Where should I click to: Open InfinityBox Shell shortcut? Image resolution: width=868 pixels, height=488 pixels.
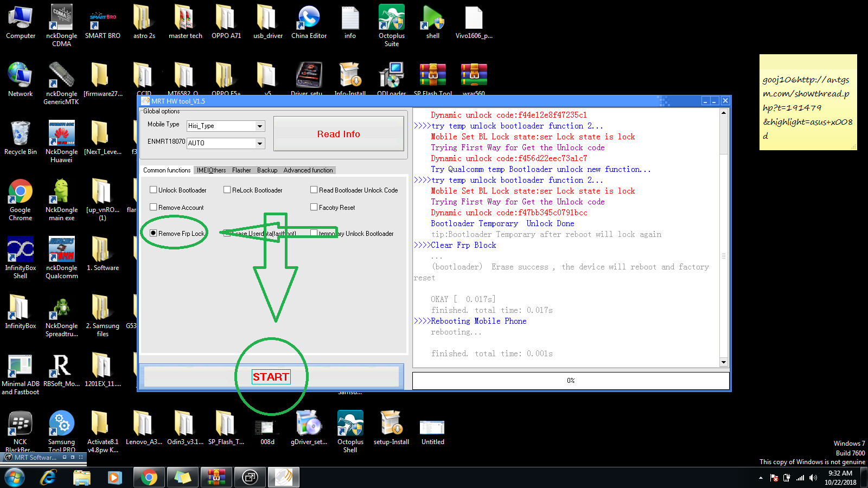pyautogui.click(x=21, y=258)
